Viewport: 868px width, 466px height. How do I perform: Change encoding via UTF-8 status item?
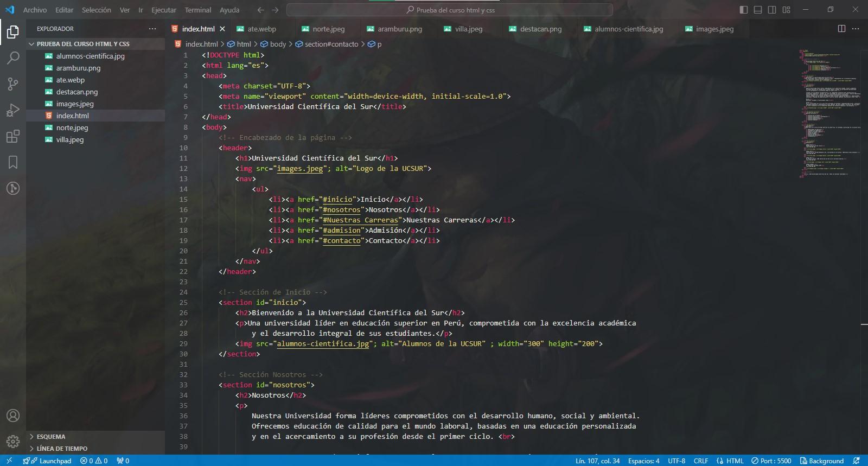[676, 461]
